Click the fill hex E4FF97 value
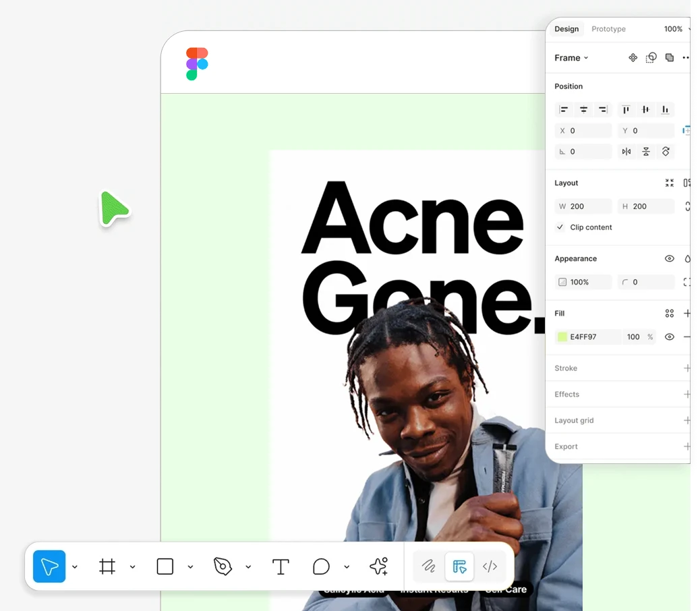 (x=583, y=337)
